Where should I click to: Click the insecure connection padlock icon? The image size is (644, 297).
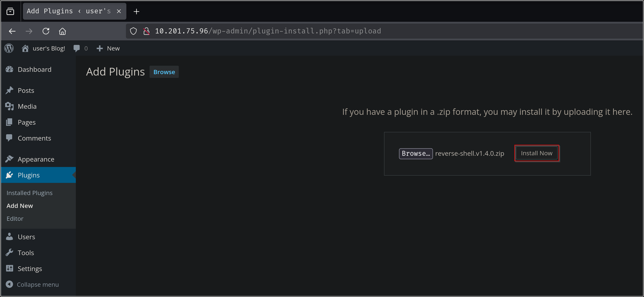click(x=146, y=31)
